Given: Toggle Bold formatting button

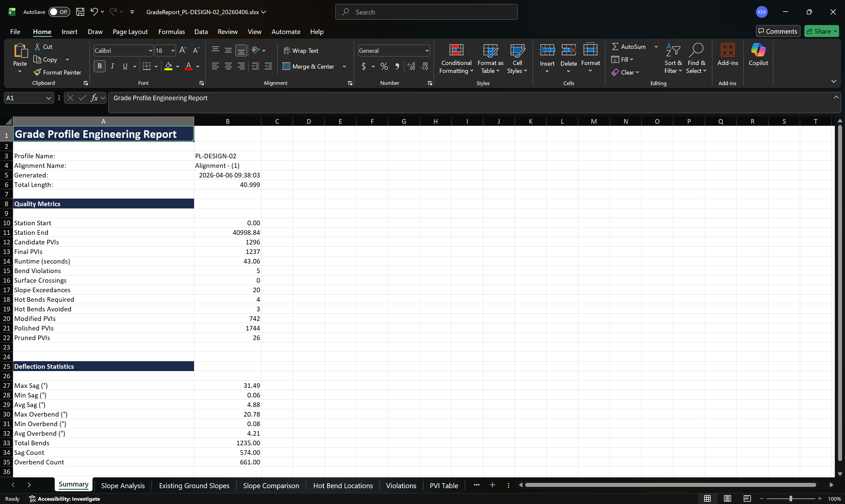Looking at the screenshot, I should point(100,66).
